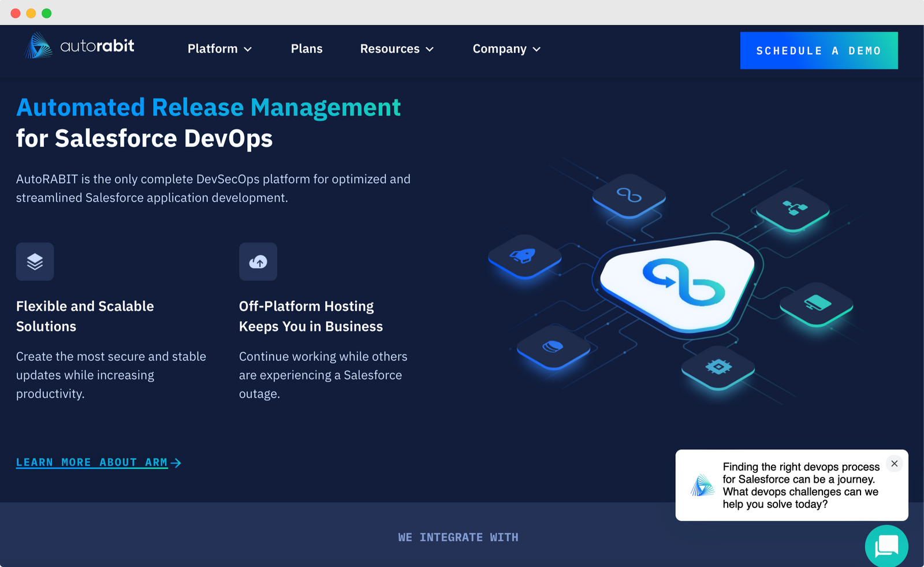The image size is (924, 567).
Task: Dismiss the devops chat message popup
Action: pos(894,464)
